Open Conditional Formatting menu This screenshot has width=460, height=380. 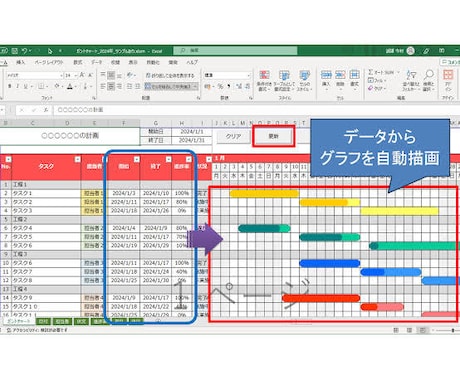point(264,81)
